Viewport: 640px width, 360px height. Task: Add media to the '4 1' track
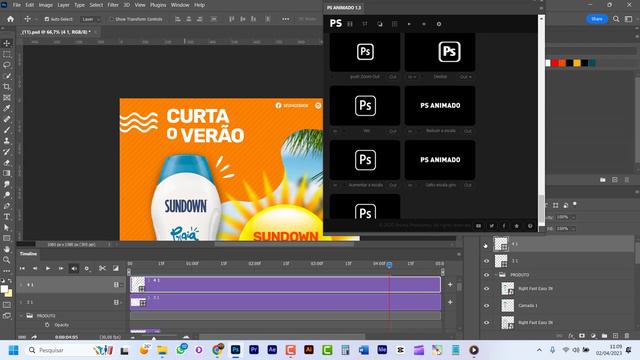tap(450, 284)
